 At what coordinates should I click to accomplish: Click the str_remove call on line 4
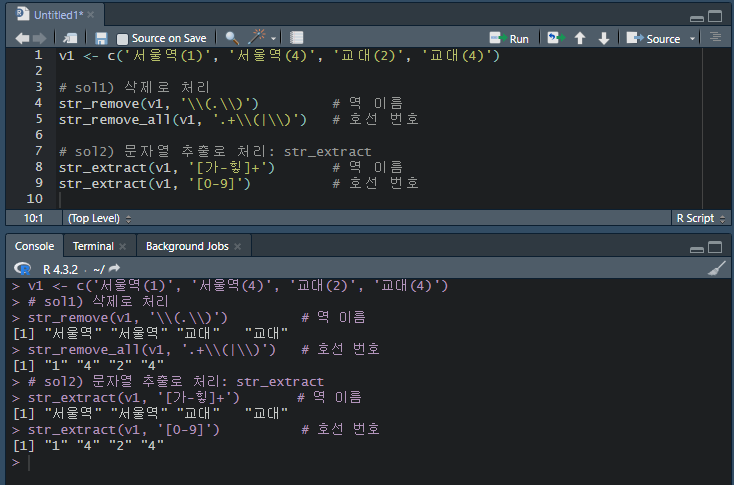pyautogui.click(x=159, y=103)
